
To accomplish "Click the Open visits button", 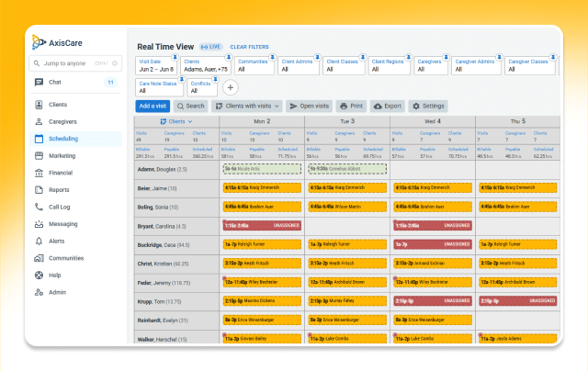I will [309, 106].
